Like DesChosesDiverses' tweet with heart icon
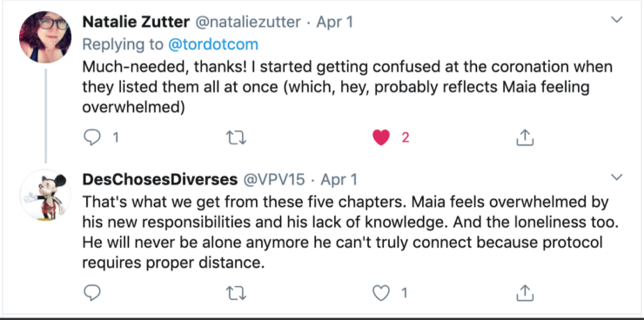The height and width of the screenshot is (320, 644). click(381, 293)
